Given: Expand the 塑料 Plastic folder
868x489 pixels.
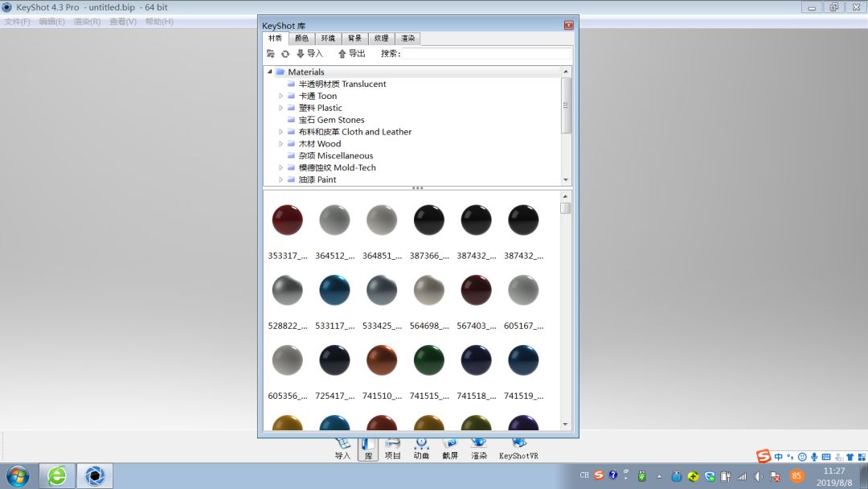Looking at the screenshot, I should coord(280,108).
